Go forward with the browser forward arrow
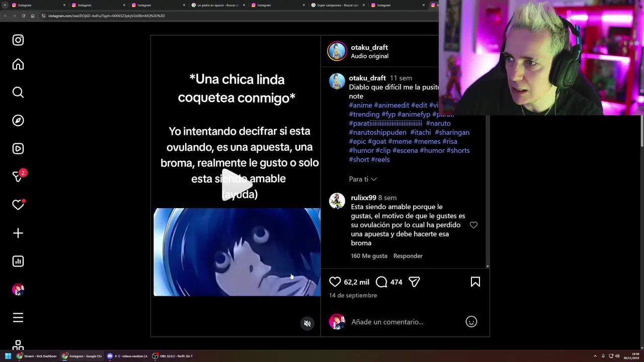Image resolution: width=644 pixels, height=362 pixels. pos(14,16)
